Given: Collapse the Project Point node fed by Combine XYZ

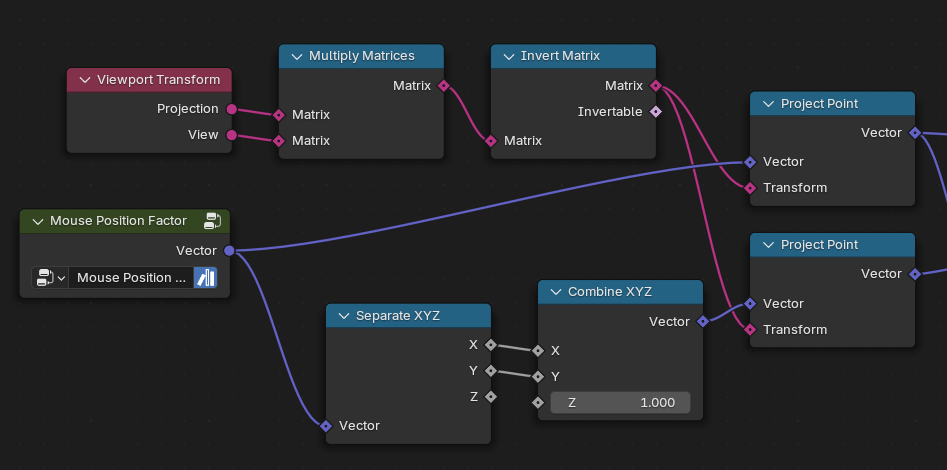Looking at the screenshot, I should pyautogui.click(x=768, y=245).
